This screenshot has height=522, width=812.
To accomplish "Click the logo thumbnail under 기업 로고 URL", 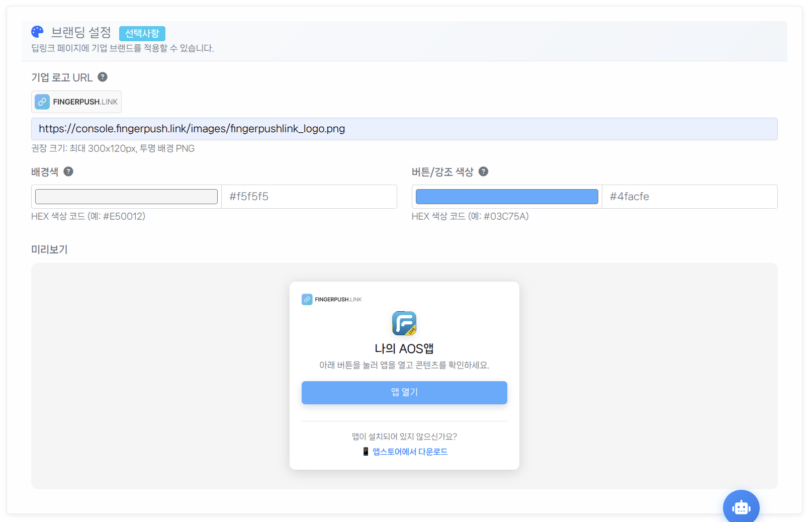I will pos(76,102).
